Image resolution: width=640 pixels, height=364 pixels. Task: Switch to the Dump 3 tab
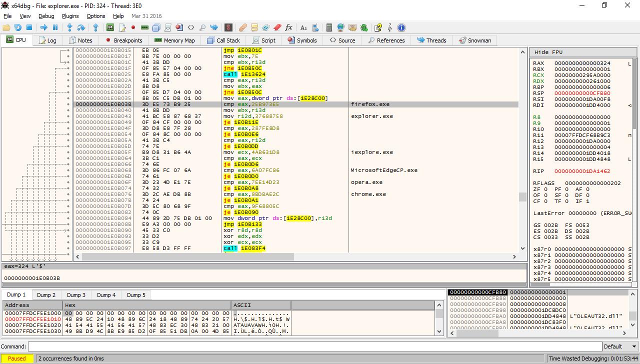click(x=76, y=295)
